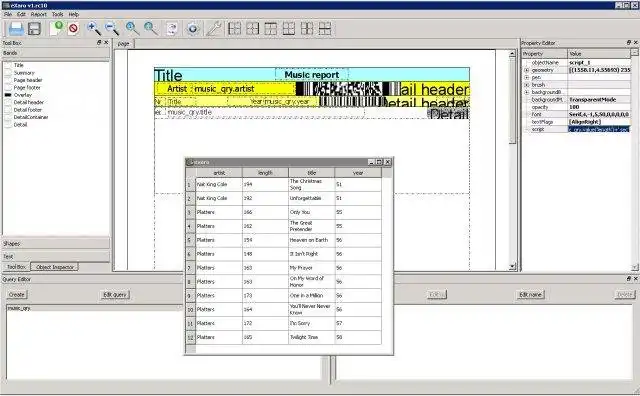Click the Save report floppy icon
The width and height of the screenshot is (640, 396).
point(34,29)
